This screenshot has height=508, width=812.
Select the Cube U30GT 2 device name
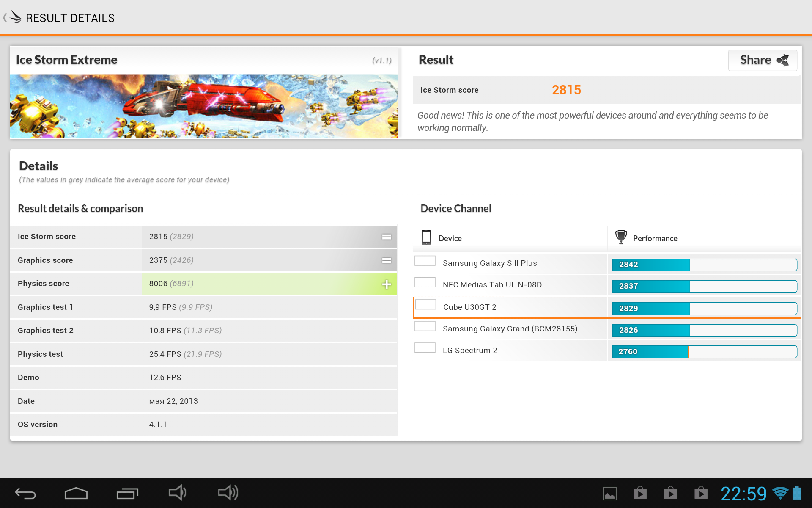click(470, 307)
